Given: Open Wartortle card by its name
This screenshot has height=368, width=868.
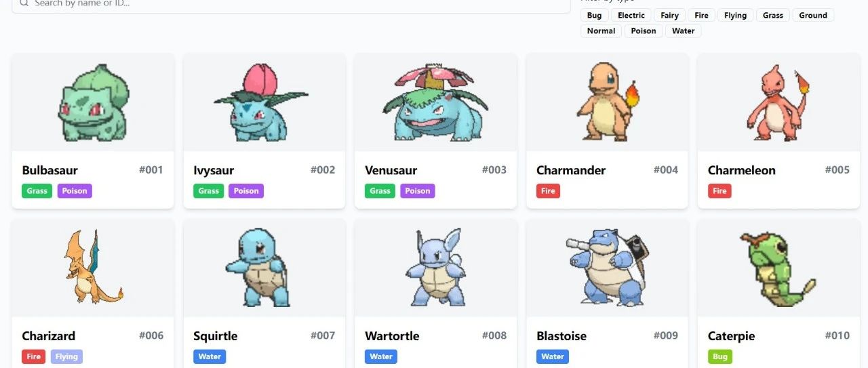Looking at the screenshot, I should coord(392,336).
